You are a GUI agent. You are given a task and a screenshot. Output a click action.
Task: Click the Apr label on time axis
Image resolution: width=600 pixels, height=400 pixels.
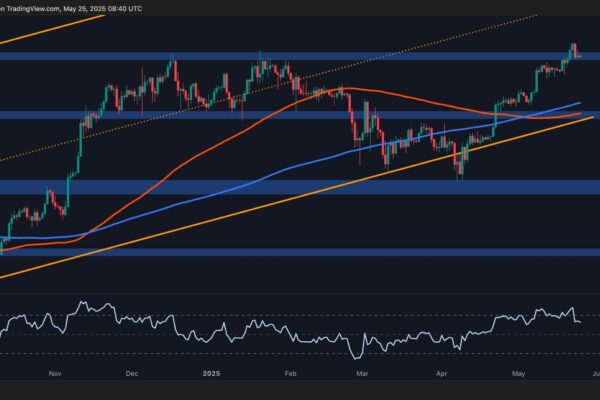click(x=442, y=373)
